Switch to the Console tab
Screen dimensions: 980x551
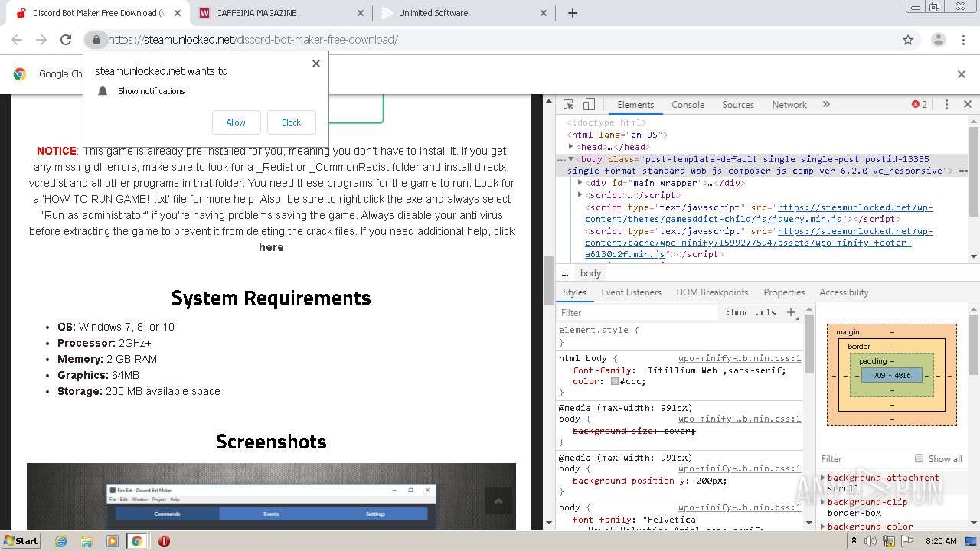pyautogui.click(x=688, y=105)
